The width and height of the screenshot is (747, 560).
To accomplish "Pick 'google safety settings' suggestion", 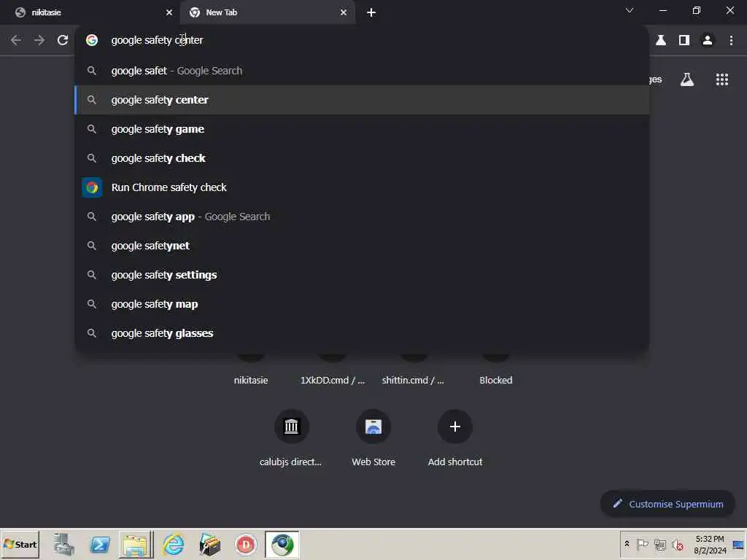I will pos(362,275).
